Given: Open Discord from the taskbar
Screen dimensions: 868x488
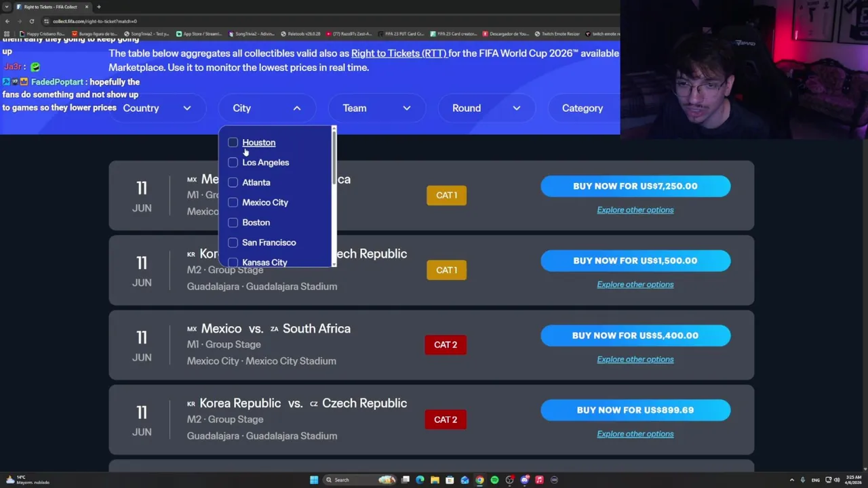Looking at the screenshot, I should (524, 480).
